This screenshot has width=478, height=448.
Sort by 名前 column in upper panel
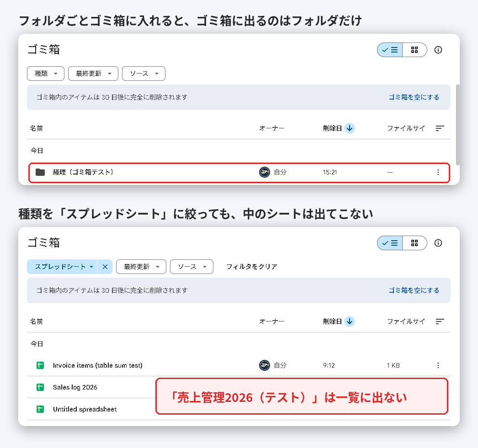click(36, 128)
